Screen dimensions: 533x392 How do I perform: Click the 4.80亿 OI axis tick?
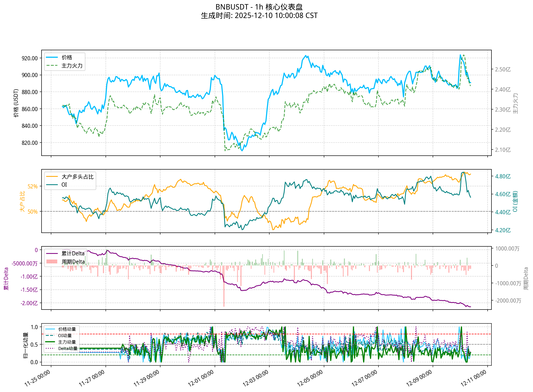coord(503,177)
